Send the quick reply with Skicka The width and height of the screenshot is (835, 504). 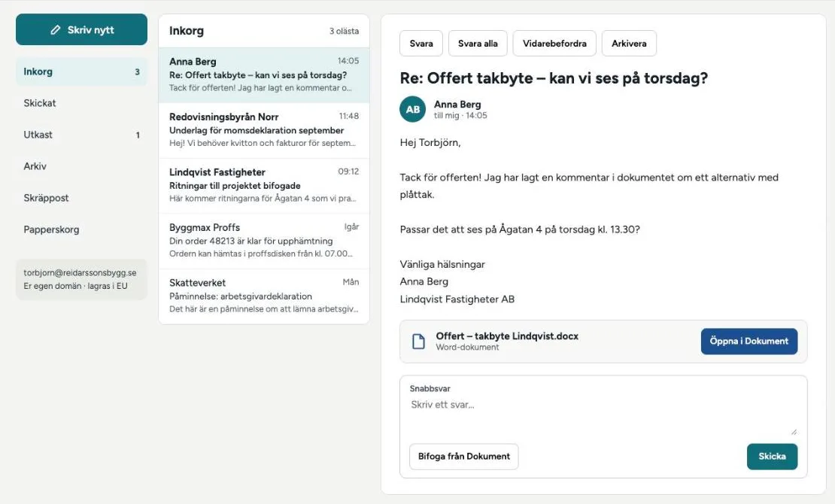772,457
